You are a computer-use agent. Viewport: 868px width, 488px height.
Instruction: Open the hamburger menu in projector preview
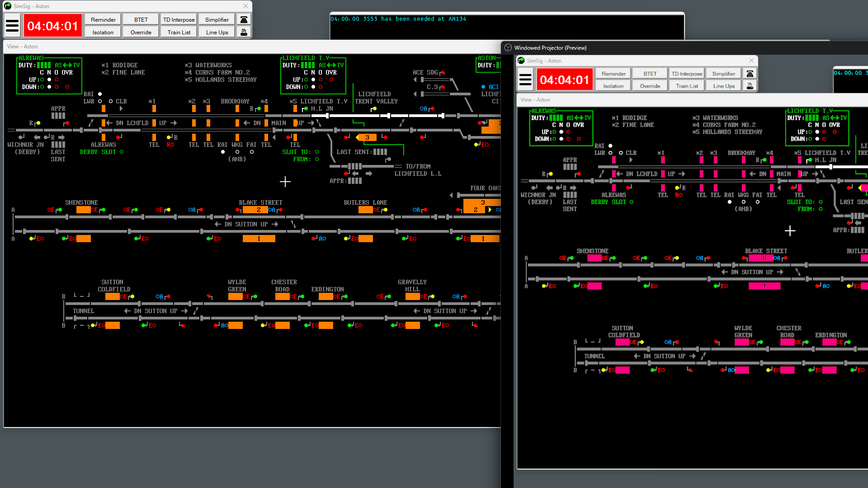tap(525, 80)
